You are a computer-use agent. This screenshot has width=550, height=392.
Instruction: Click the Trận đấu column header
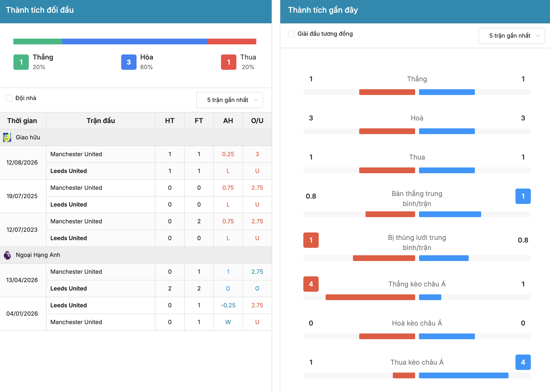pyautogui.click(x=101, y=121)
